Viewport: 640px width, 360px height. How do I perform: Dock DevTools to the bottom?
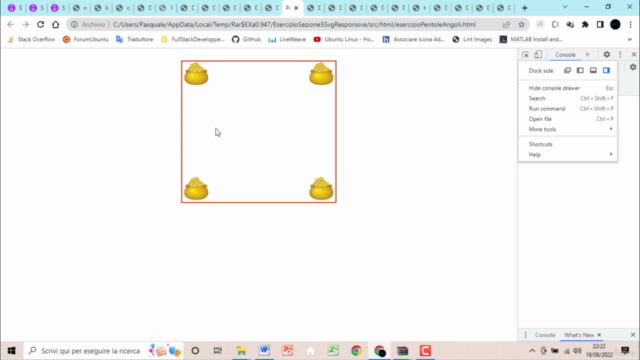(x=593, y=71)
